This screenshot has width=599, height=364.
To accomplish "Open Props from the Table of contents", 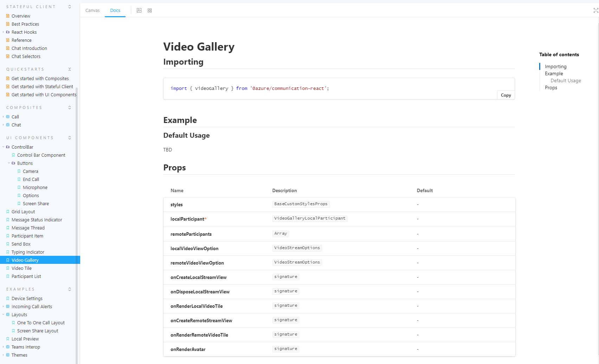I will click(551, 87).
